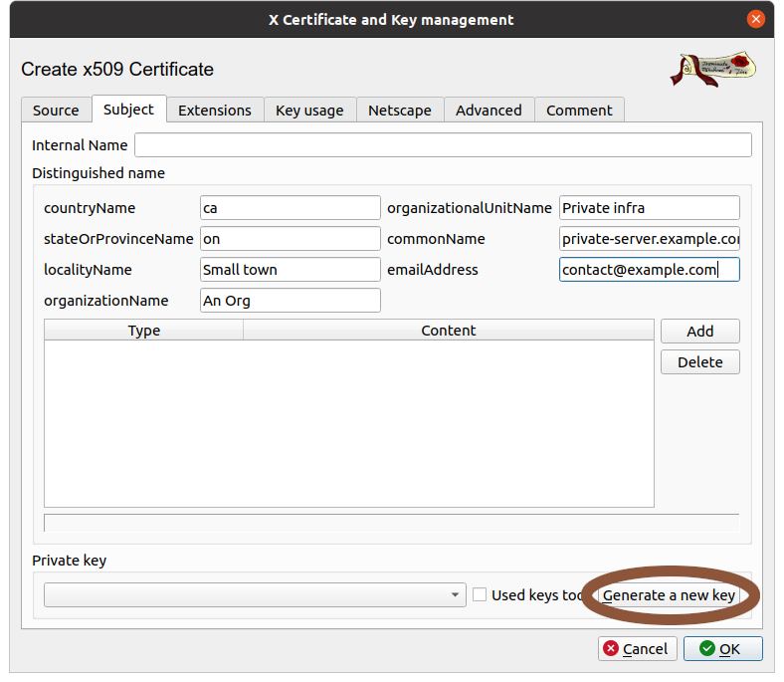Enable the Used keys too checkbox
The height and width of the screenshot is (682, 784).
480,594
